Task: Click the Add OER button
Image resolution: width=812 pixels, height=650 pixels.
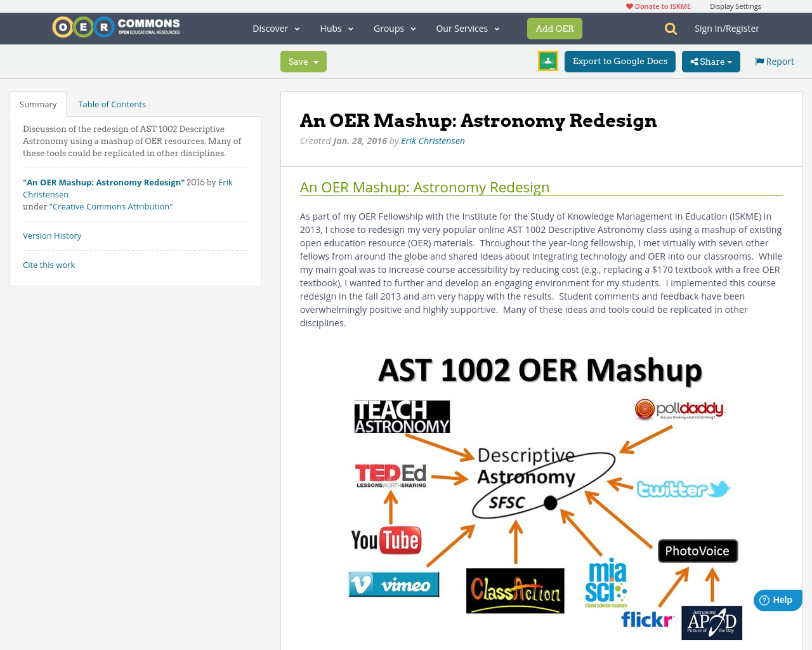Action: click(554, 28)
